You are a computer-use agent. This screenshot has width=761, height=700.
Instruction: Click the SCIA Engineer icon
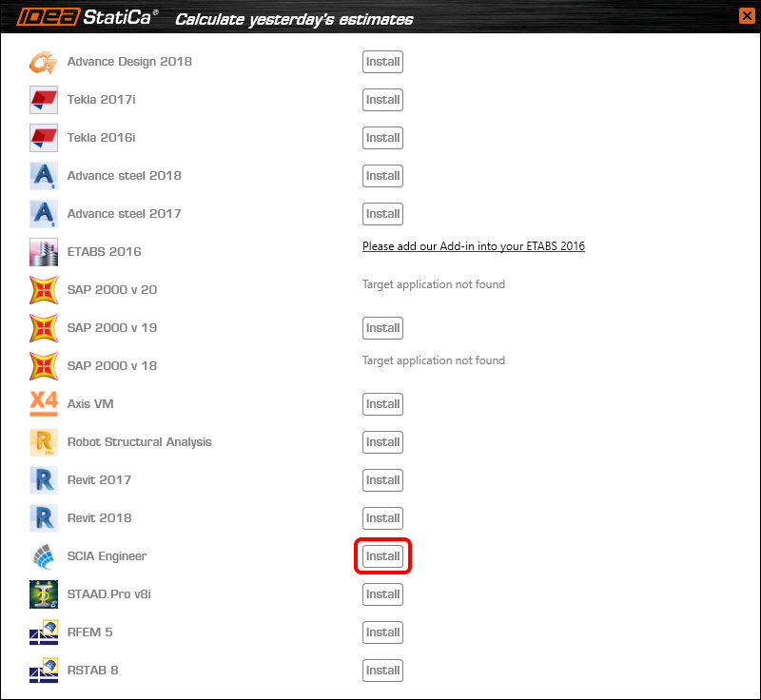43,556
